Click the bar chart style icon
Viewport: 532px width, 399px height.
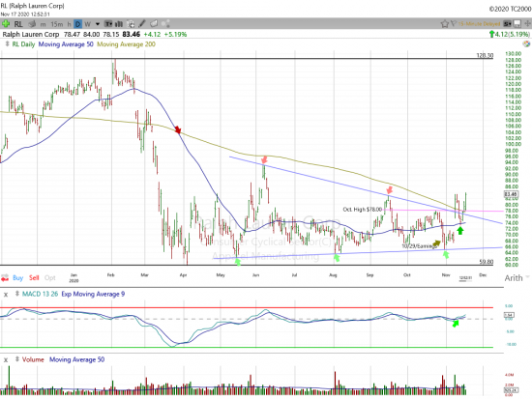click(x=119, y=24)
